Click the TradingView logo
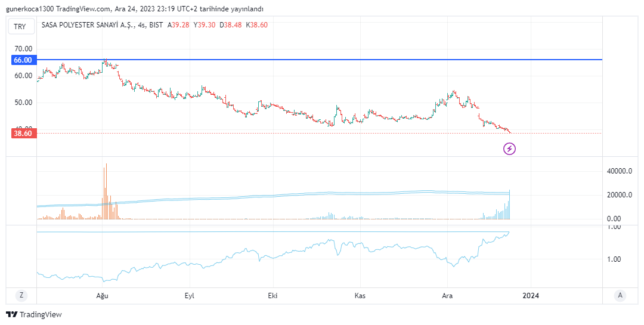Image resolution: width=644 pixels, height=325 pixels. point(34,314)
